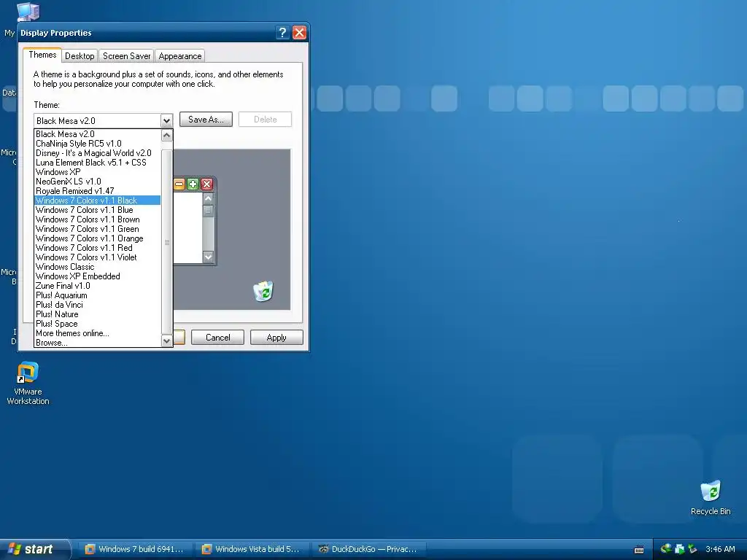Click preview window scrollbar up arrow
The image size is (747, 560).
click(208, 198)
